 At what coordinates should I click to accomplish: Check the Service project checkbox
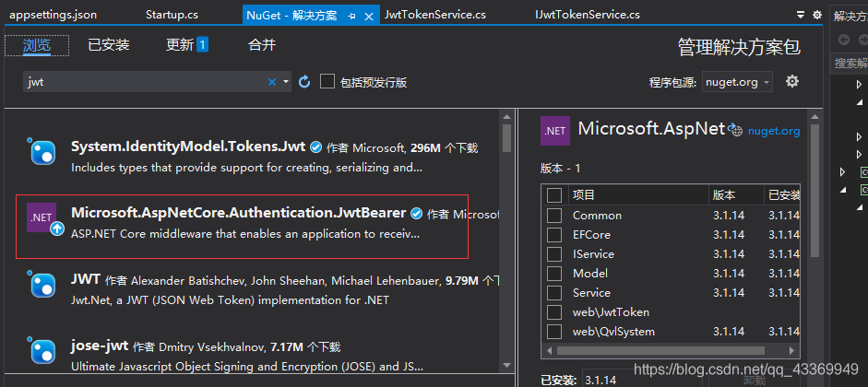coord(554,293)
